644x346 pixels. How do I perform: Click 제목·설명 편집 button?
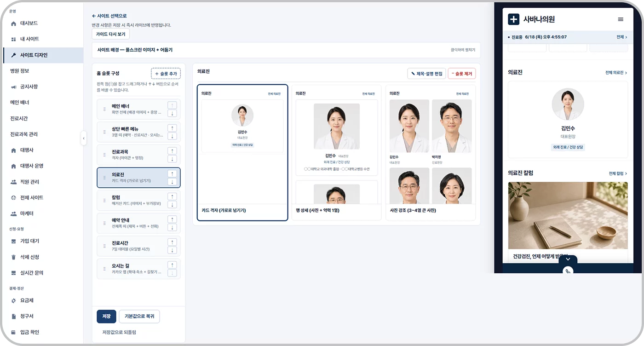coord(426,74)
